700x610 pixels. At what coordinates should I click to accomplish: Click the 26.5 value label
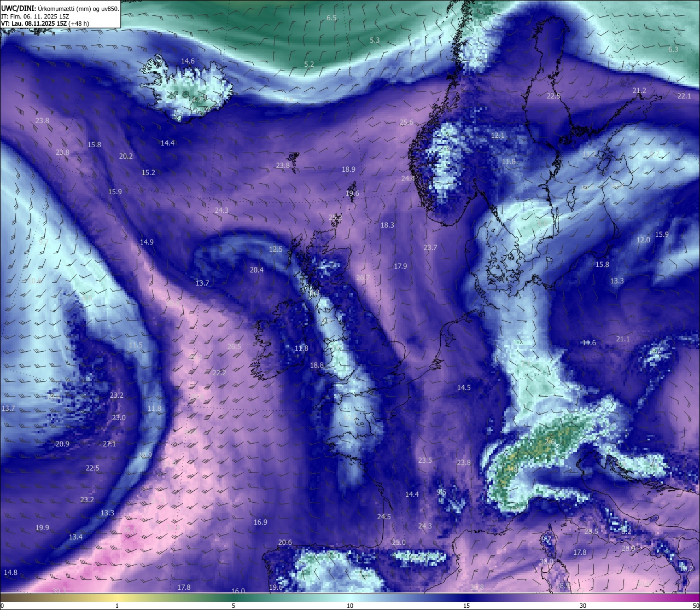click(234, 346)
